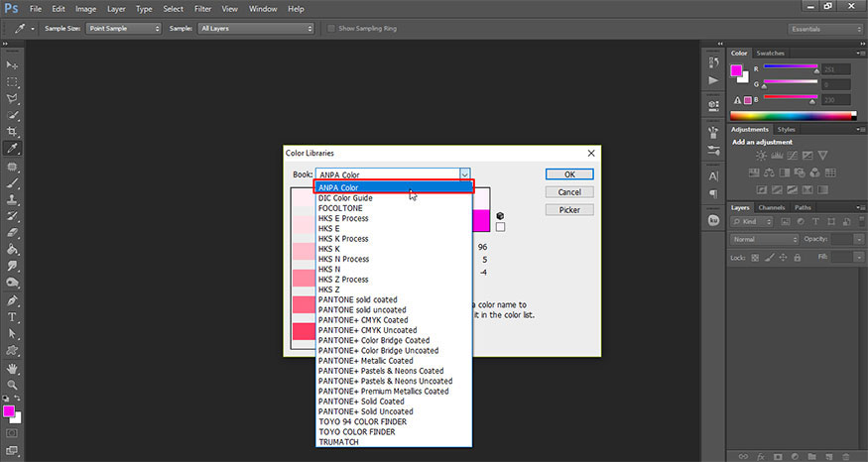Click the Picker button
868x462 pixels.
click(569, 209)
